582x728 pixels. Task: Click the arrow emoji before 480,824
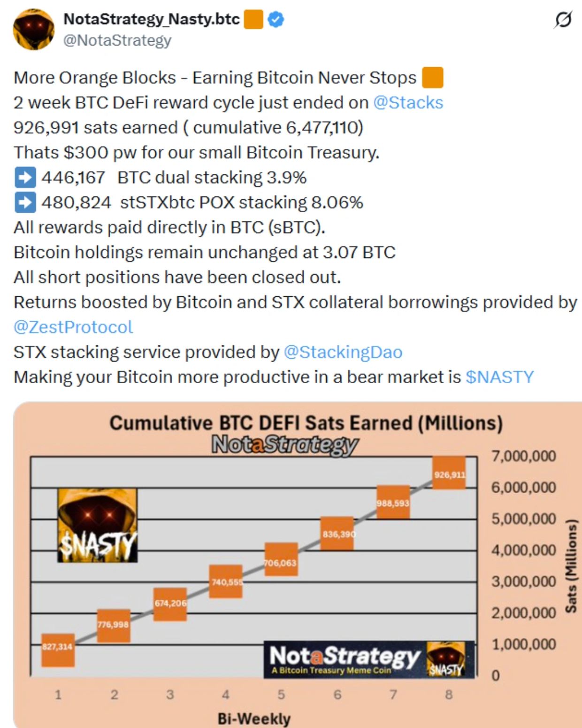point(24,202)
